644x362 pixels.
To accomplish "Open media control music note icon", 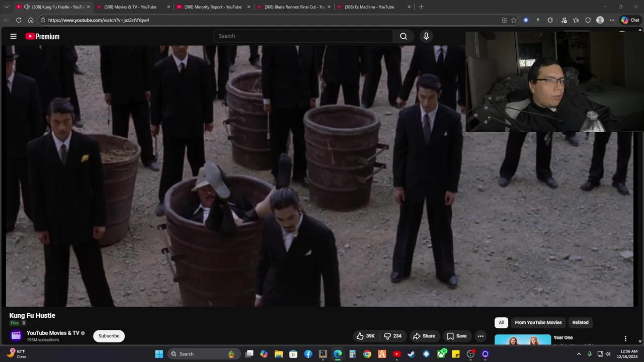I will click(x=563, y=20).
